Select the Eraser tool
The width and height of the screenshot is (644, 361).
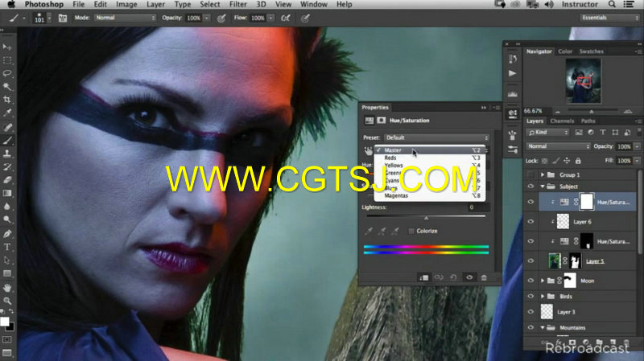tap(7, 179)
